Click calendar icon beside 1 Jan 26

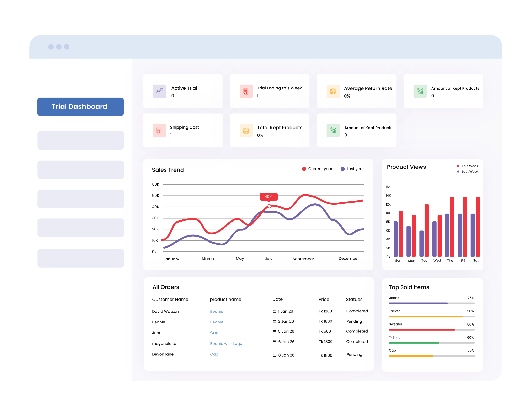(x=274, y=311)
